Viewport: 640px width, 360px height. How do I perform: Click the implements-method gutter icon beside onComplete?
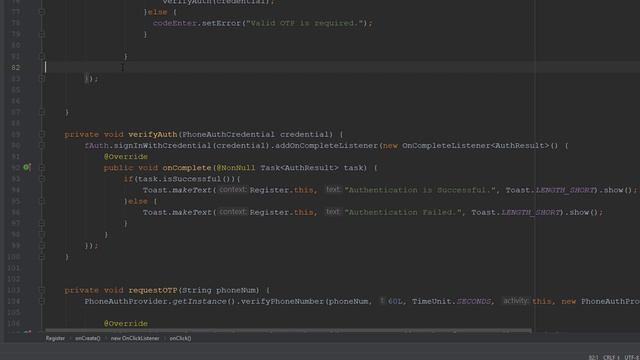point(27,167)
